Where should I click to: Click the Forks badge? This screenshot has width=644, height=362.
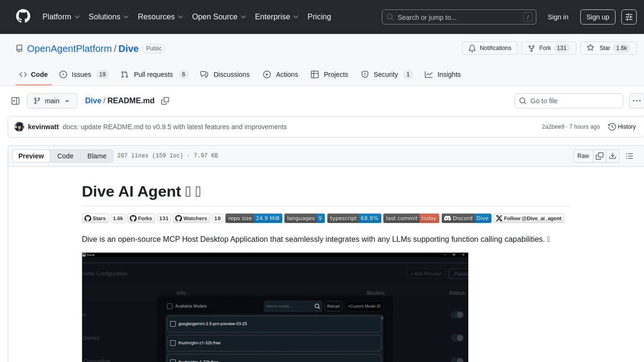pyautogui.click(x=149, y=218)
